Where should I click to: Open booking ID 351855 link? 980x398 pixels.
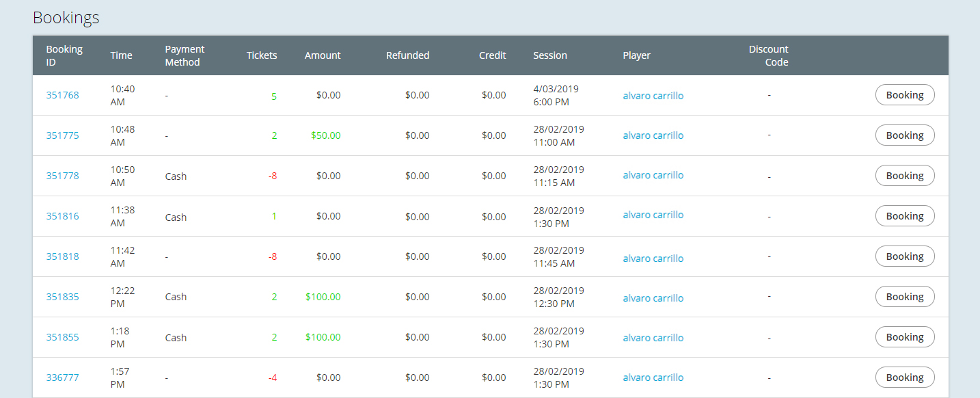coord(62,337)
